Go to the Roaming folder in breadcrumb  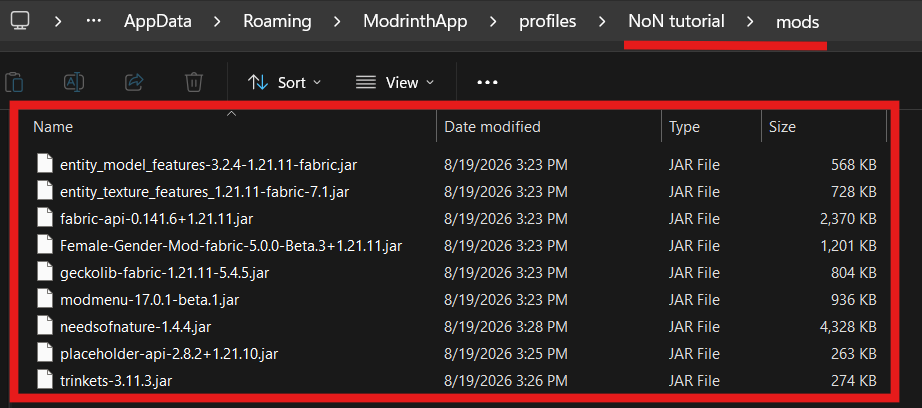[278, 22]
